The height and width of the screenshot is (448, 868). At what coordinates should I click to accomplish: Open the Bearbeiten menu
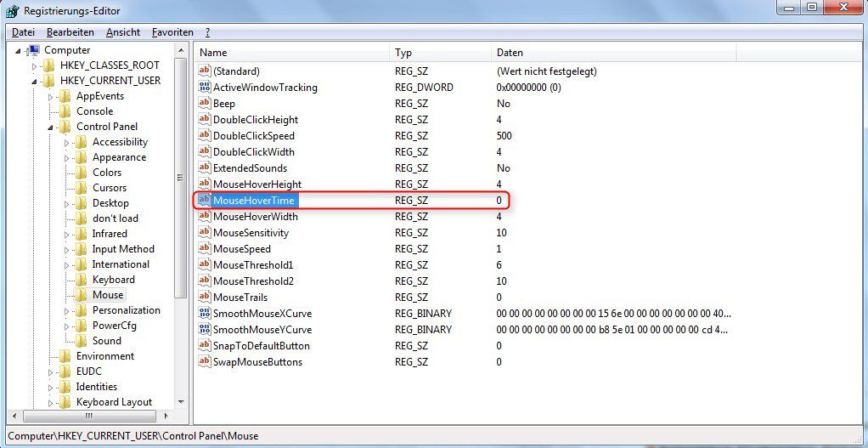[70, 32]
